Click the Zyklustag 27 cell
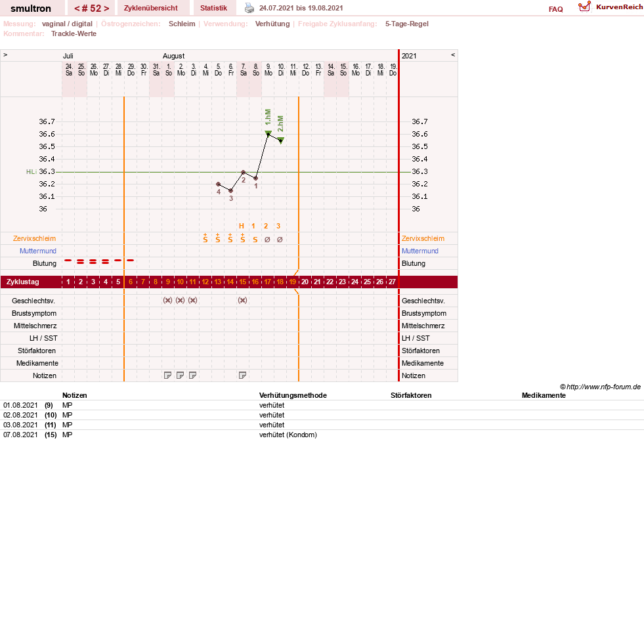Screen dimensions: 644x644 click(x=392, y=282)
